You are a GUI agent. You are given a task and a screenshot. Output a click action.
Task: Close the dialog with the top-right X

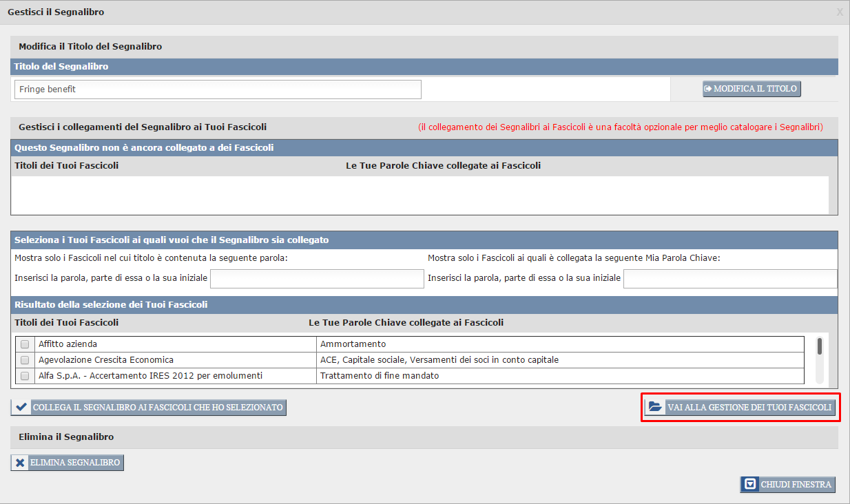click(x=839, y=12)
